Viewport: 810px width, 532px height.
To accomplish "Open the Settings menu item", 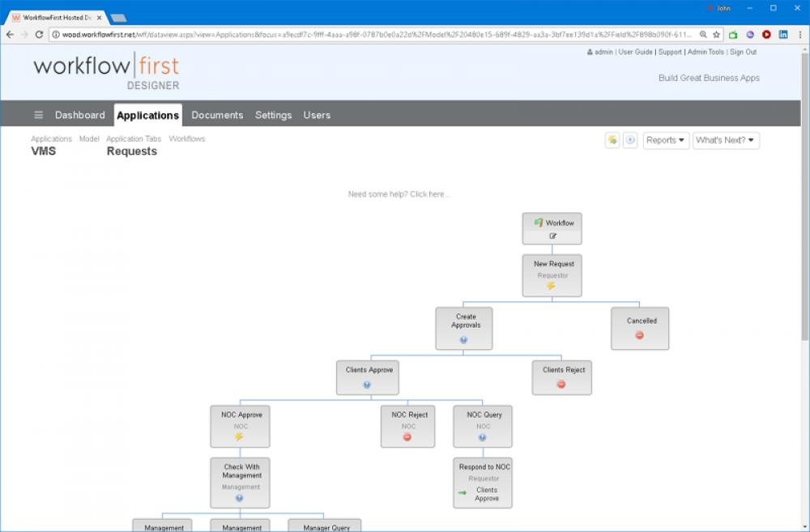I will 273,115.
